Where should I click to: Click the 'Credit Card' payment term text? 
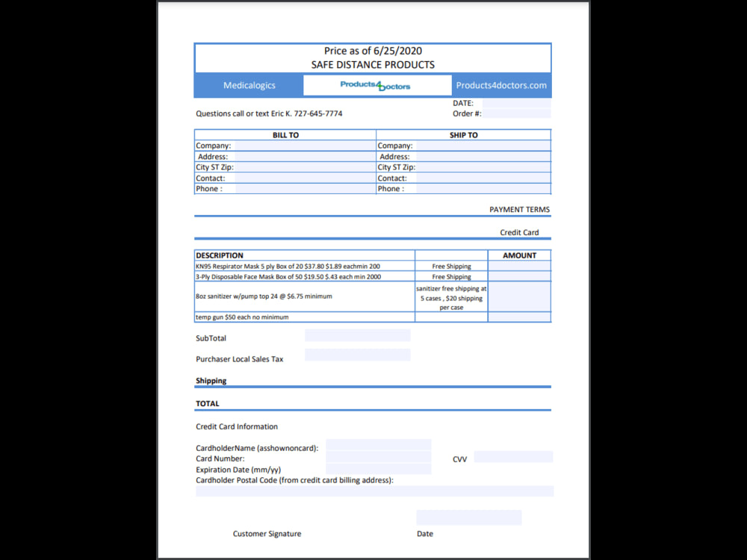(519, 232)
